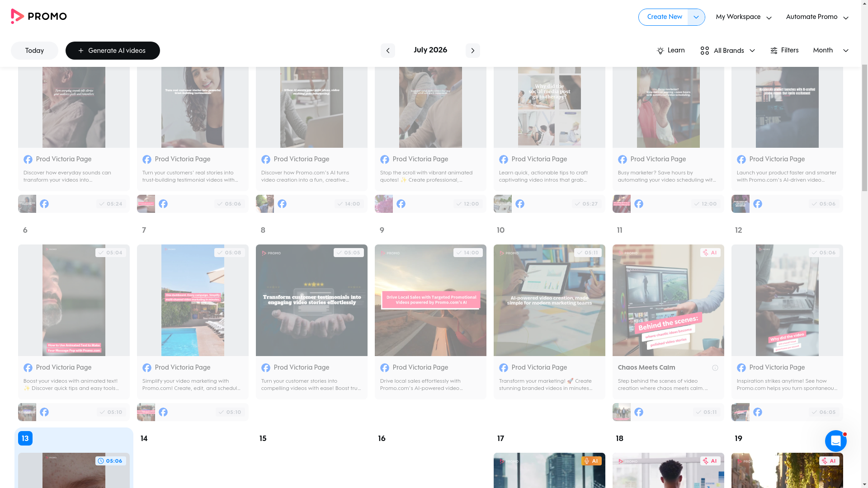Go to previous month arrow
Image resolution: width=868 pixels, height=488 pixels.
387,51
